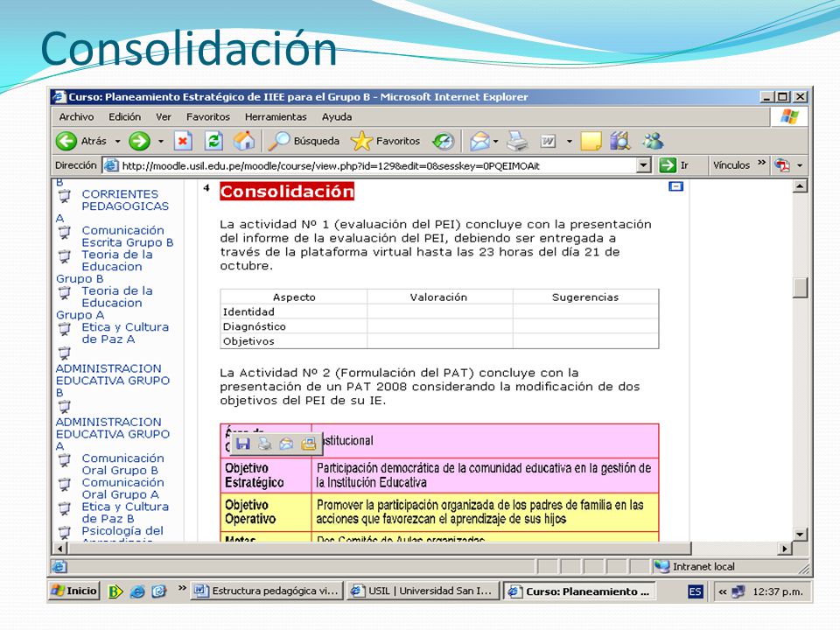Open Comunicación Escrita Grupo B link

pyautogui.click(x=128, y=236)
